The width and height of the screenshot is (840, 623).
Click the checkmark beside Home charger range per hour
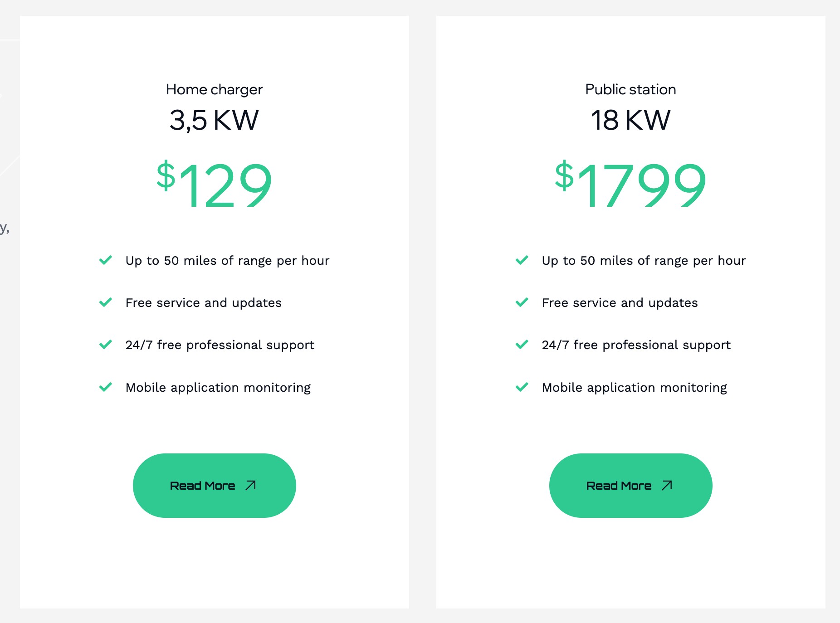click(106, 260)
